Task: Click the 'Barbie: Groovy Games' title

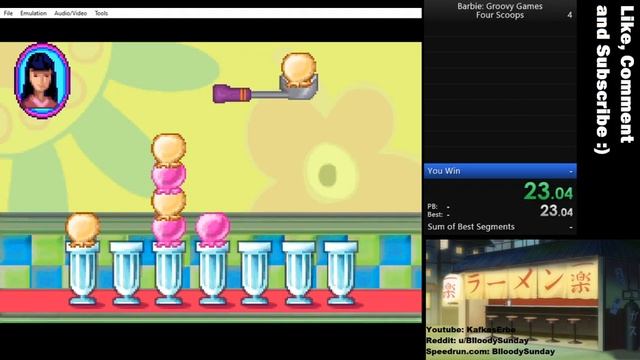Action: click(500, 6)
